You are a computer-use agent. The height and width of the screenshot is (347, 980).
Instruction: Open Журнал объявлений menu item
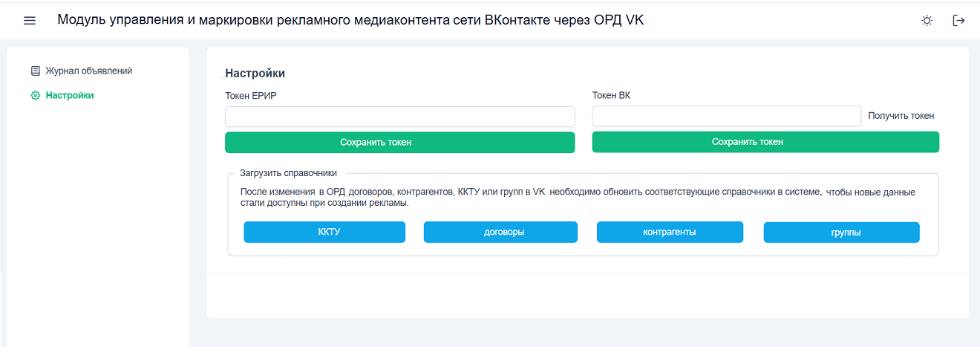[x=88, y=71]
